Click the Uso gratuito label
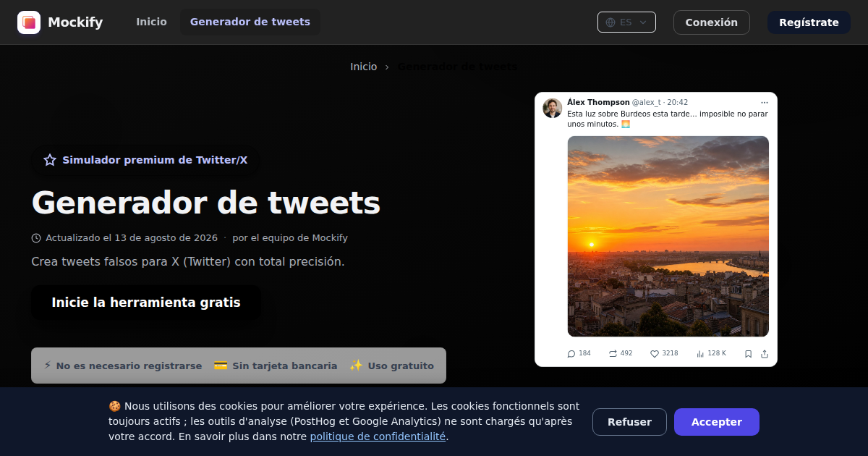868x456 pixels. pos(401,366)
